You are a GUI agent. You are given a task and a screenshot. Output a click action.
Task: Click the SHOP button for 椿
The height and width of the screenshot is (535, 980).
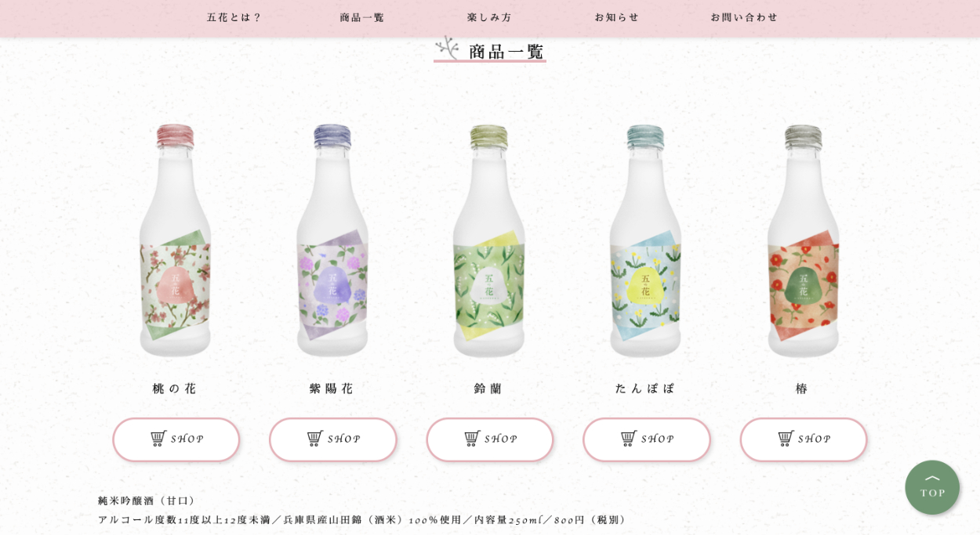804,439
